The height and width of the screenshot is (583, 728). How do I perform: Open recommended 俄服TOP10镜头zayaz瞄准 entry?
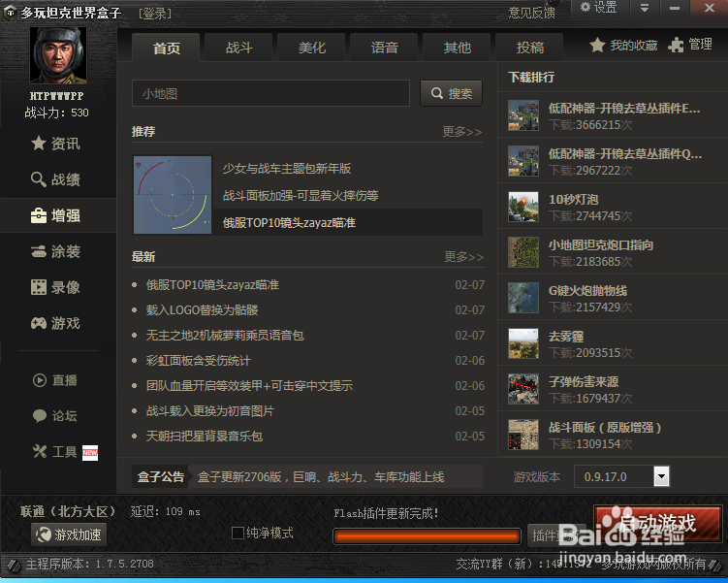coord(289,222)
